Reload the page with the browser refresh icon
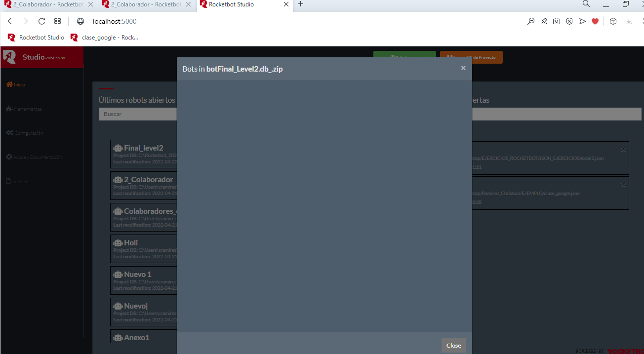Screen dimensions: 644x354 [42, 21]
